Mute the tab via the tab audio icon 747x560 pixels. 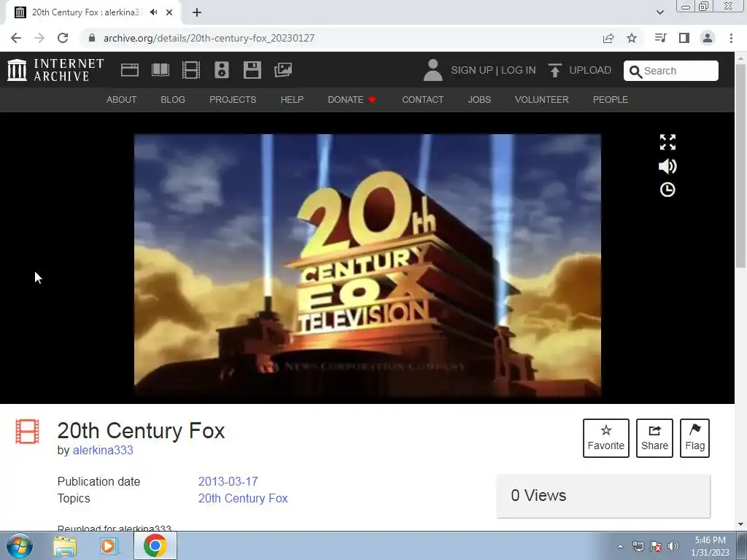tap(153, 12)
